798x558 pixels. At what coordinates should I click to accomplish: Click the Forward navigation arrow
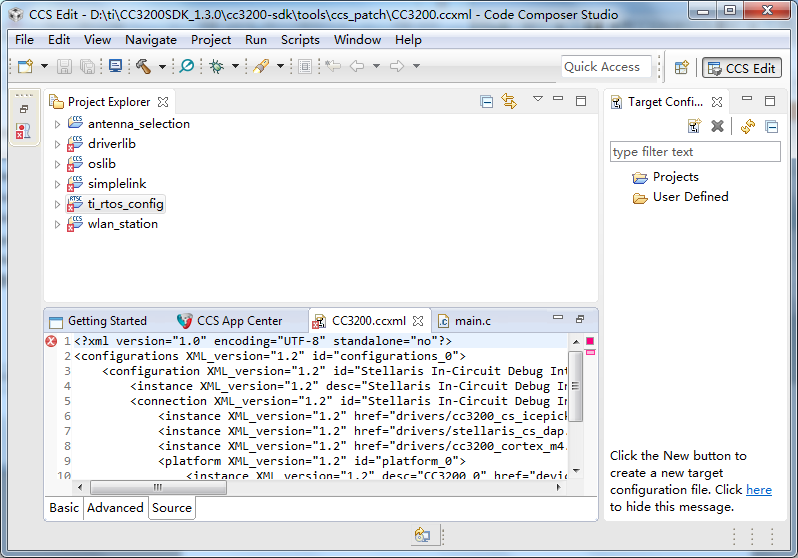coord(396,66)
